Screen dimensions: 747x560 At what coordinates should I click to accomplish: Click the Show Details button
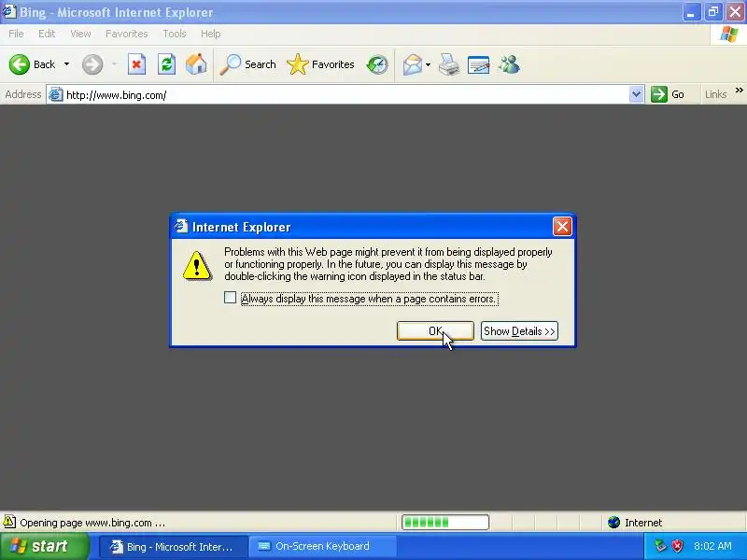(519, 331)
